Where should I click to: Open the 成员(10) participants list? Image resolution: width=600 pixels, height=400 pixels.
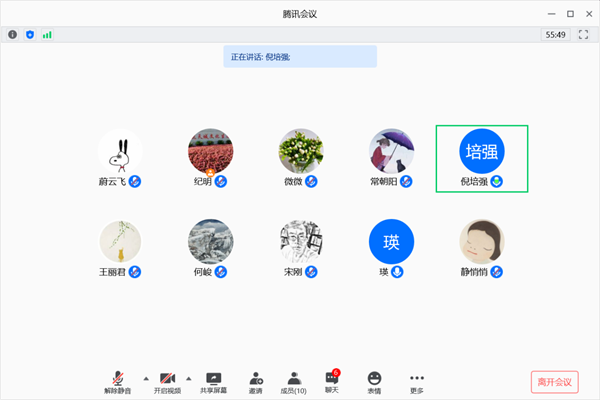294,381
